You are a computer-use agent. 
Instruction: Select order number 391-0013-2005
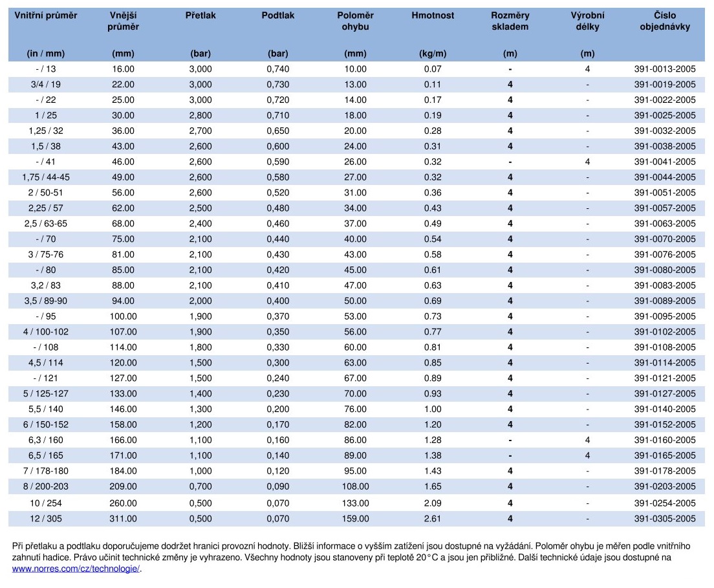click(x=664, y=69)
